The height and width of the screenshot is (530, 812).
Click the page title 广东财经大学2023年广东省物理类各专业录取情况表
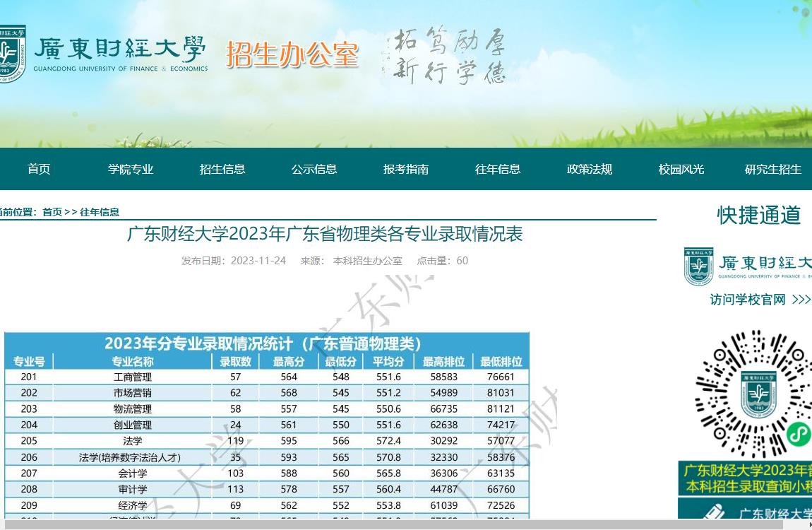tap(325, 234)
